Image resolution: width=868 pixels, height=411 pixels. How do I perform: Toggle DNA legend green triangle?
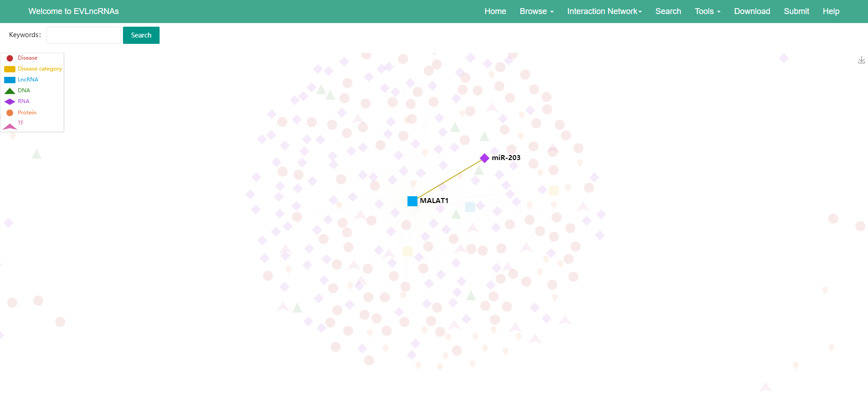pos(9,90)
